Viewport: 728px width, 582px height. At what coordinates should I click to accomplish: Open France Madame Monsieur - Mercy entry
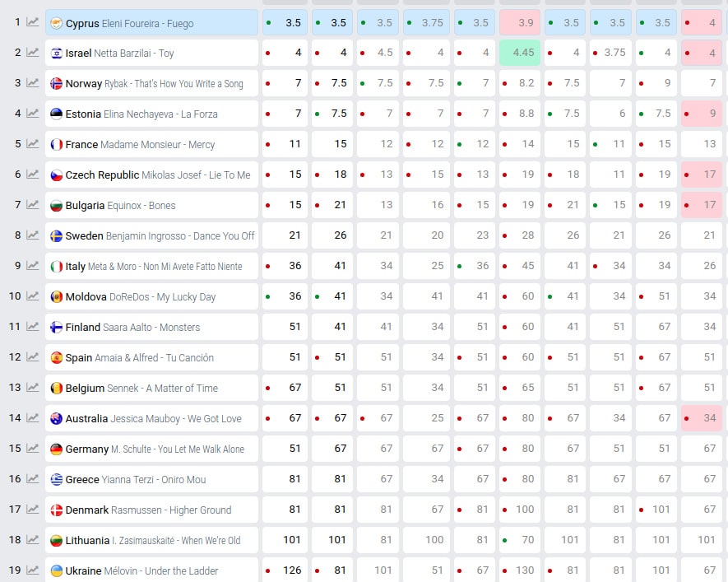pyautogui.click(x=151, y=144)
